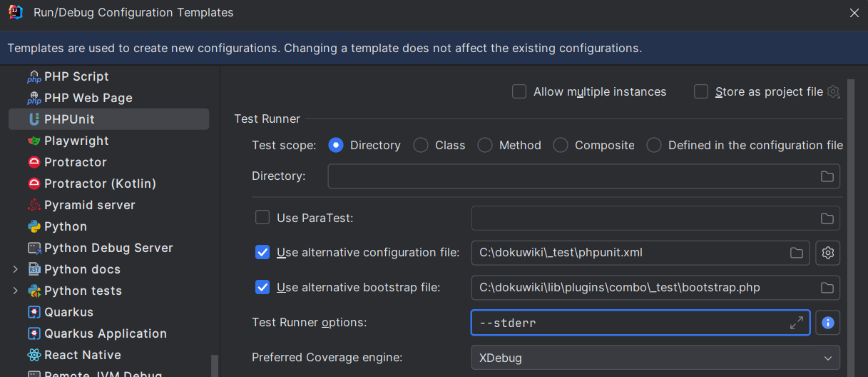Enable the Use ParaTest checkbox
The image size is (868, 377).
tap(262, 218)
